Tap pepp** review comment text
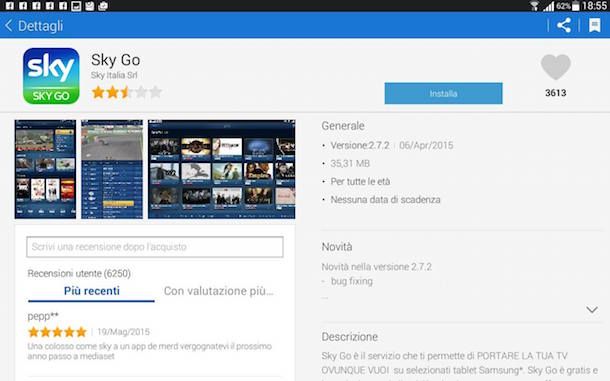Viewport: 610px width, 381px height. [x=149, y=351]
